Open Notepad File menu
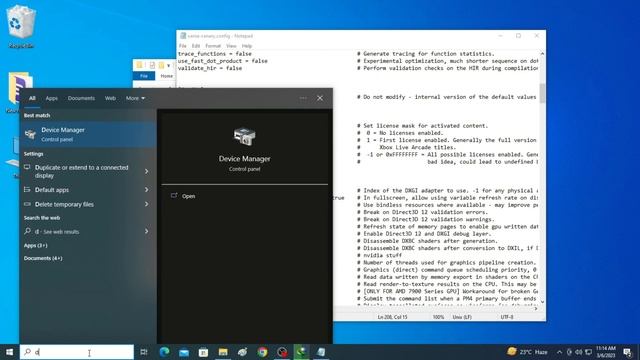640x360 pixels. click(182, 46)
